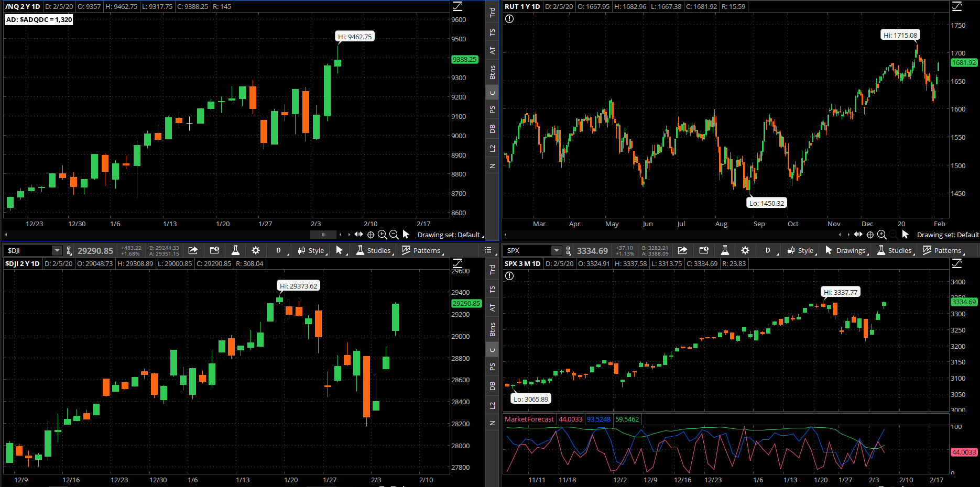The width and height of the screenshot is (980, 487).
Task: Select pointer cursor under RUT chart
Action: 906,235
